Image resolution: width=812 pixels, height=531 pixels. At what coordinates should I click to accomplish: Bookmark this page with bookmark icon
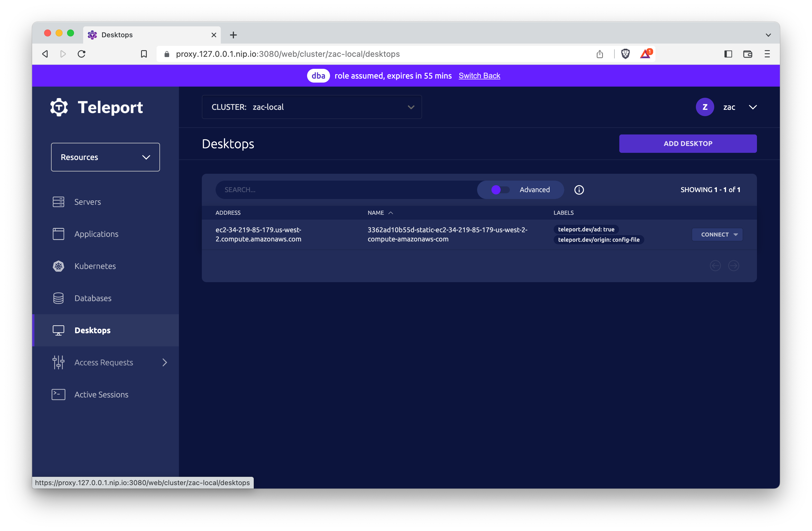coord(144,54)
